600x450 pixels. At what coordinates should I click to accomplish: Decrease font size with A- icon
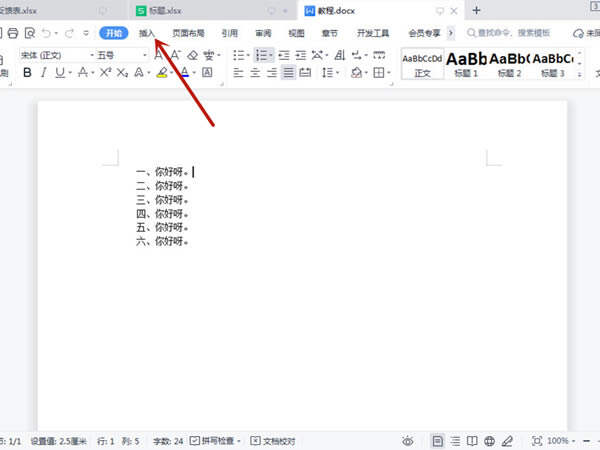pos(175,55)
